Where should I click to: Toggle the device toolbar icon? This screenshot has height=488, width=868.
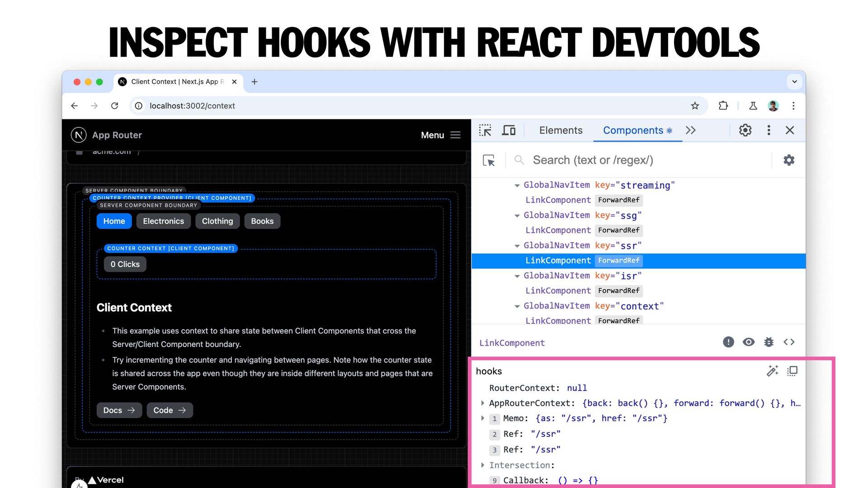[x=509, y=131]
